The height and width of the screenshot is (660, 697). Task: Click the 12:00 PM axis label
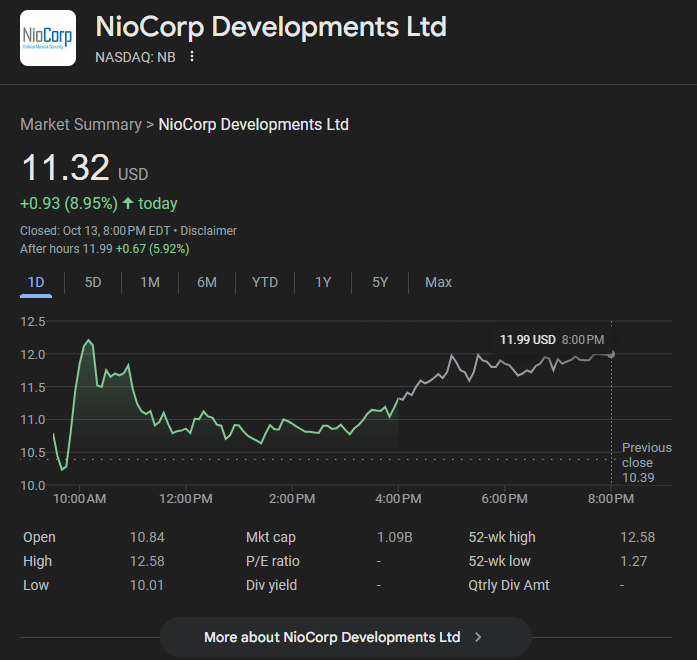tap(186, 498)
